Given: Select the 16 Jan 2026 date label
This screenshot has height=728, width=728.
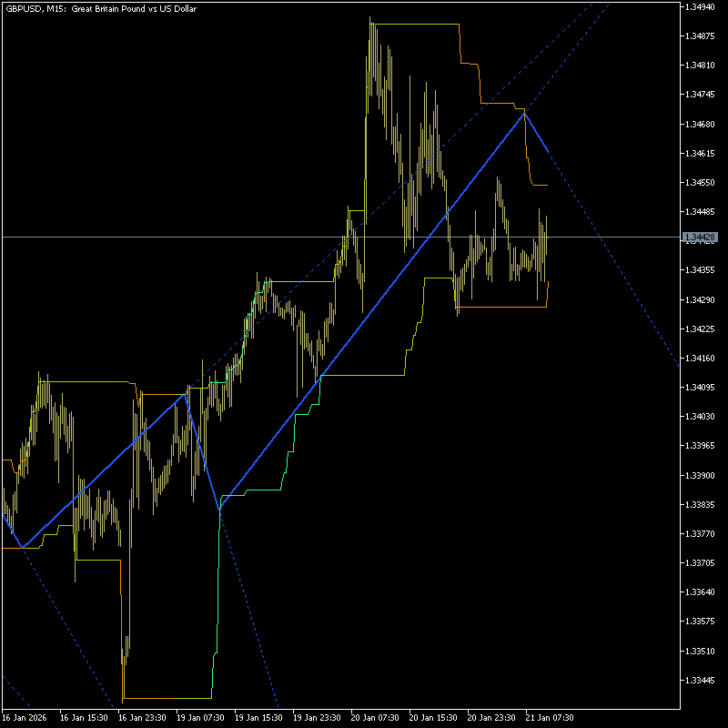Looking at the screenshot, I should pos(24,717).
